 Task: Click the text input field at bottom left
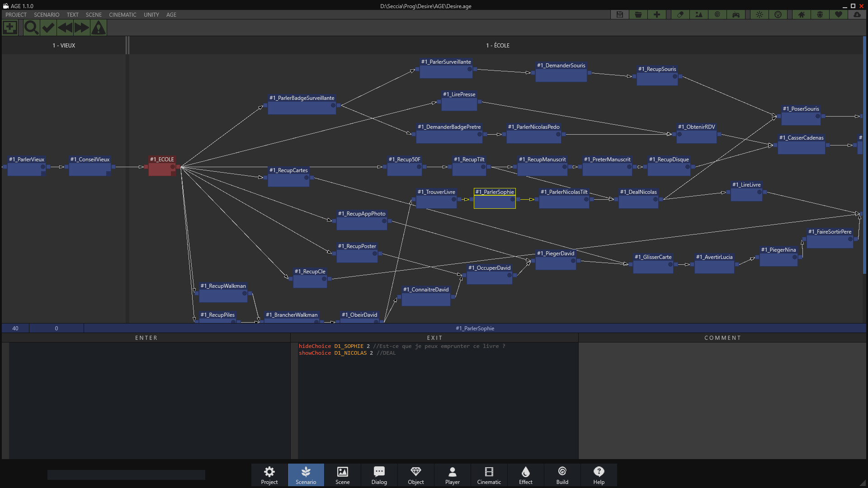tap(126, 475)
